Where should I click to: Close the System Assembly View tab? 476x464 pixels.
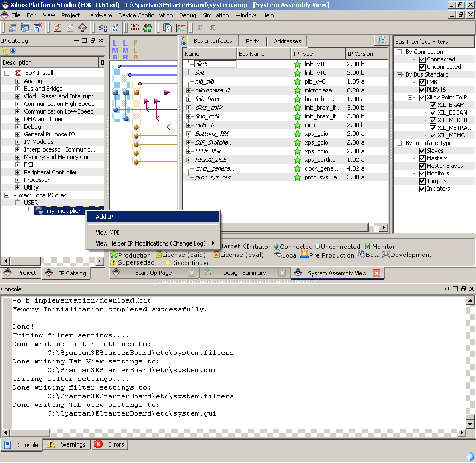coord(377,273)
